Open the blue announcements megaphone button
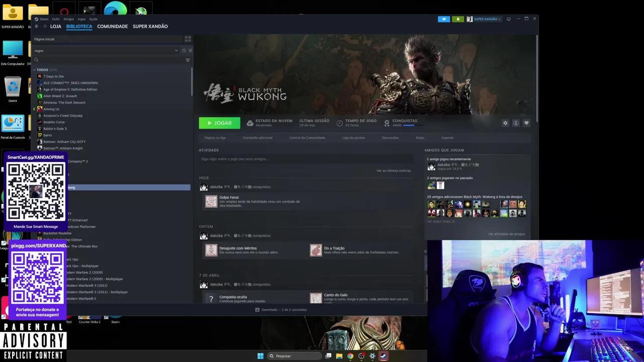The height and width of the screenshot is (362, 644). 444,19
